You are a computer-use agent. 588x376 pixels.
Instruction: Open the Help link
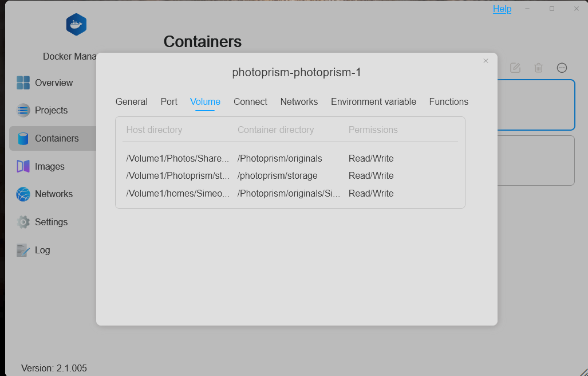pyautogui.click(x=502, y=9)
